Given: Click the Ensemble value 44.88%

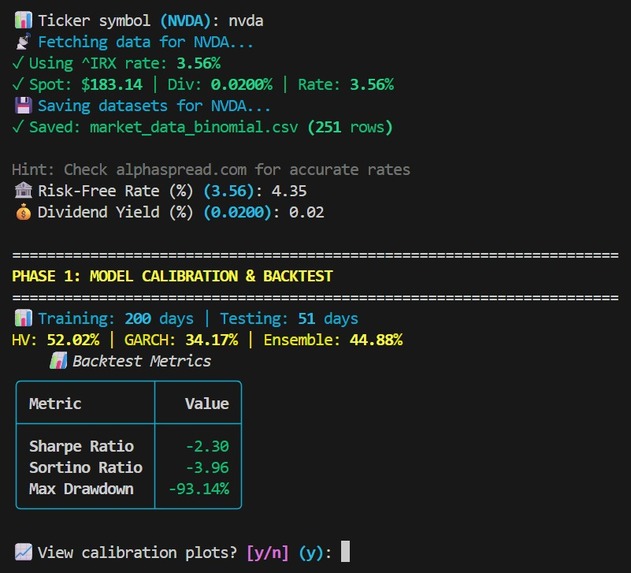Looking at the screenshot, I should coord(376,340).
